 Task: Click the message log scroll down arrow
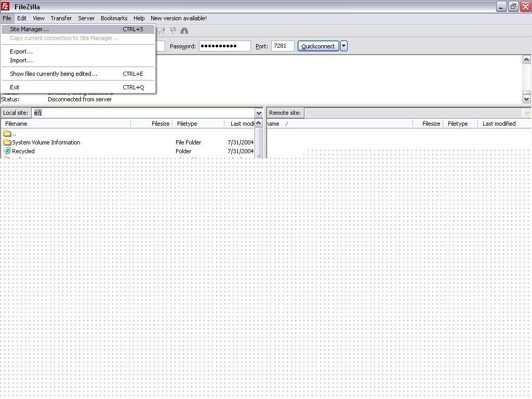tap(527, 99)
